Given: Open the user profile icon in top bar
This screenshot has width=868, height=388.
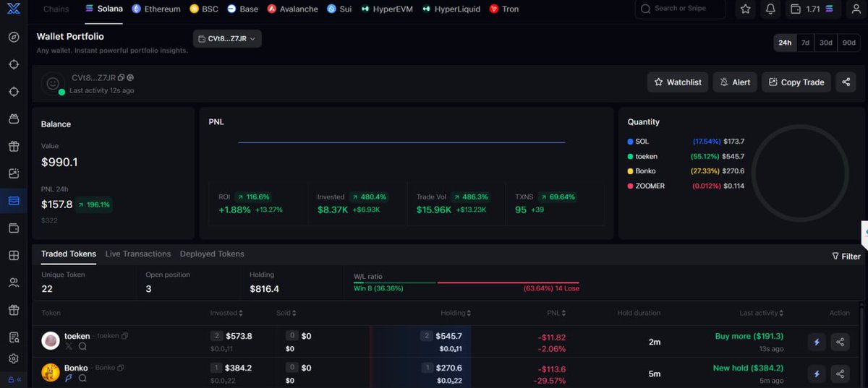Looking at the screenshot, I should (855, 9).
